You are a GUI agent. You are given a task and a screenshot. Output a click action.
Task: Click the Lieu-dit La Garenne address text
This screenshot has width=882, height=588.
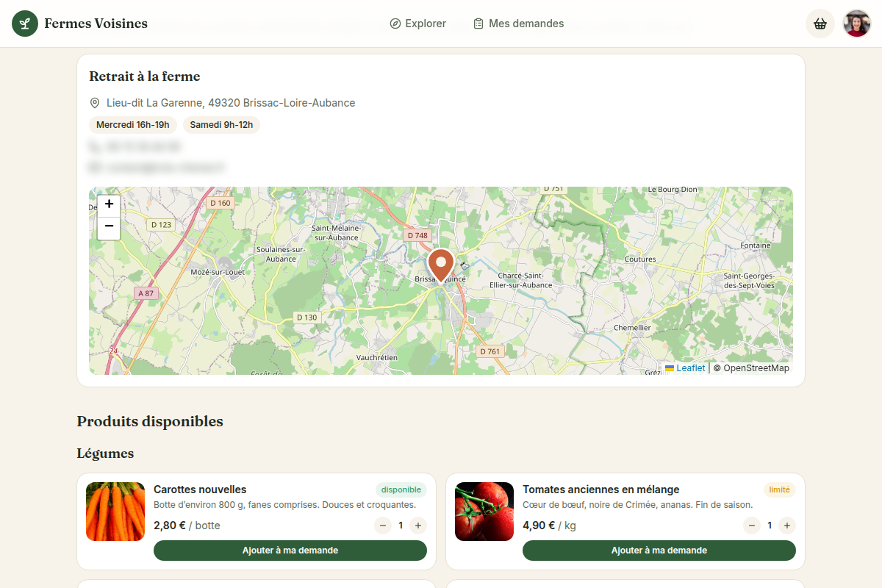coord(231,103)
